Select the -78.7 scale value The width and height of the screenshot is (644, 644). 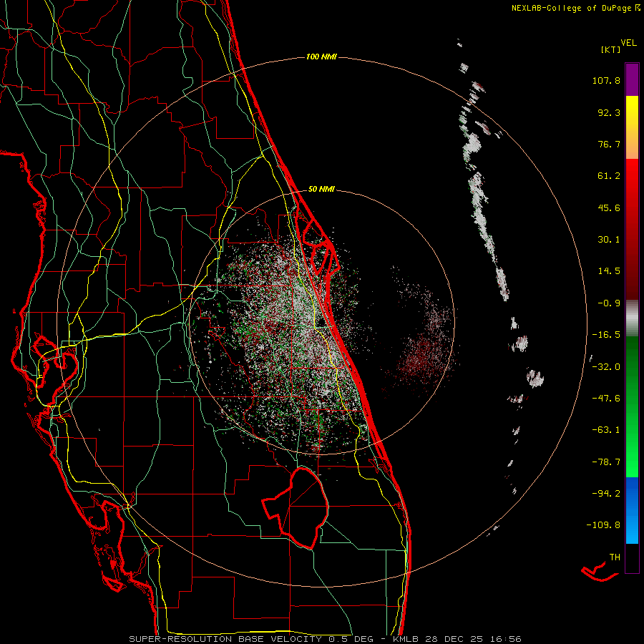(606, 462)
